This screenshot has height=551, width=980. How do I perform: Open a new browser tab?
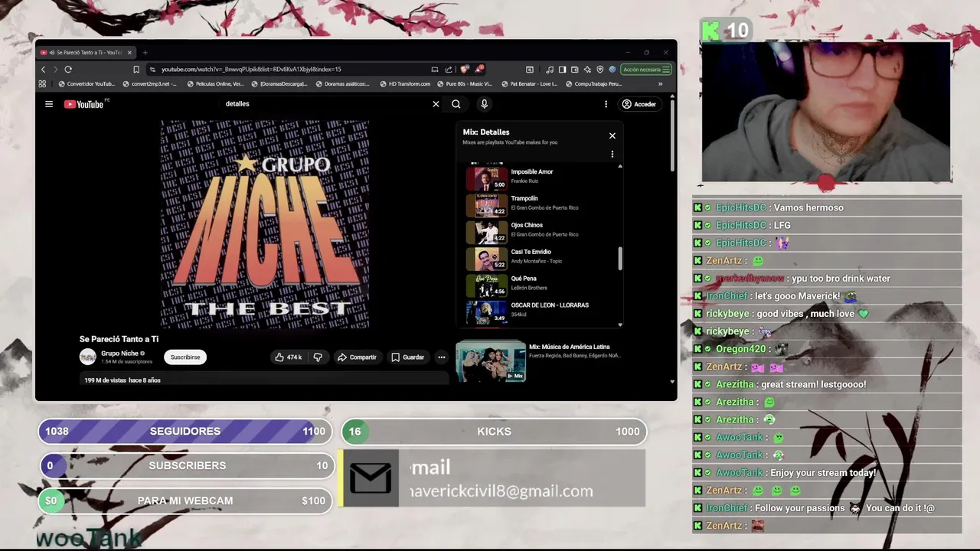click(145, 53)
